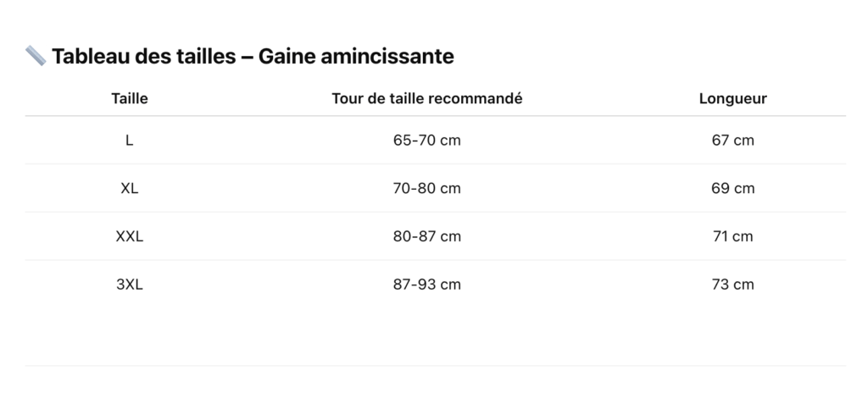Click the '65-70 cm' waist cell
This screenshot has width=868, height=409.
click(427, 140)
